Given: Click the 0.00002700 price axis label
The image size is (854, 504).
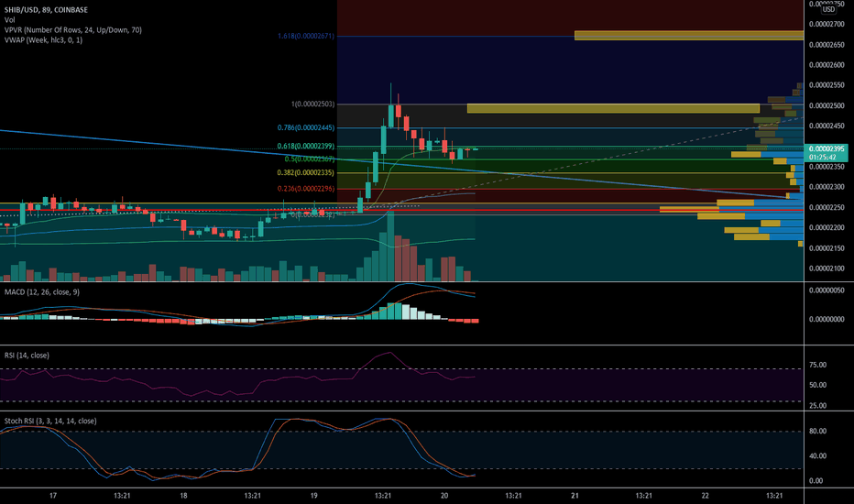Looking at the screenshot, I should 827,24.
